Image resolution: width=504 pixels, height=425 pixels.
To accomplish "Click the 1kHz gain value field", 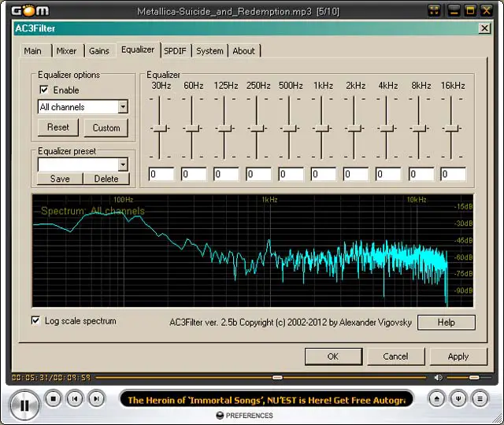I will pos(324,174).
